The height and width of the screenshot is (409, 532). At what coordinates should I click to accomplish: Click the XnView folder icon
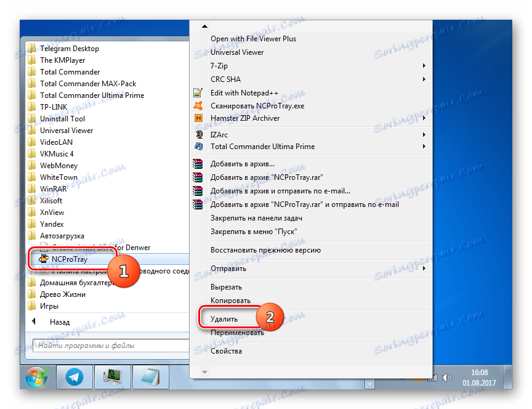pos(31,212)
